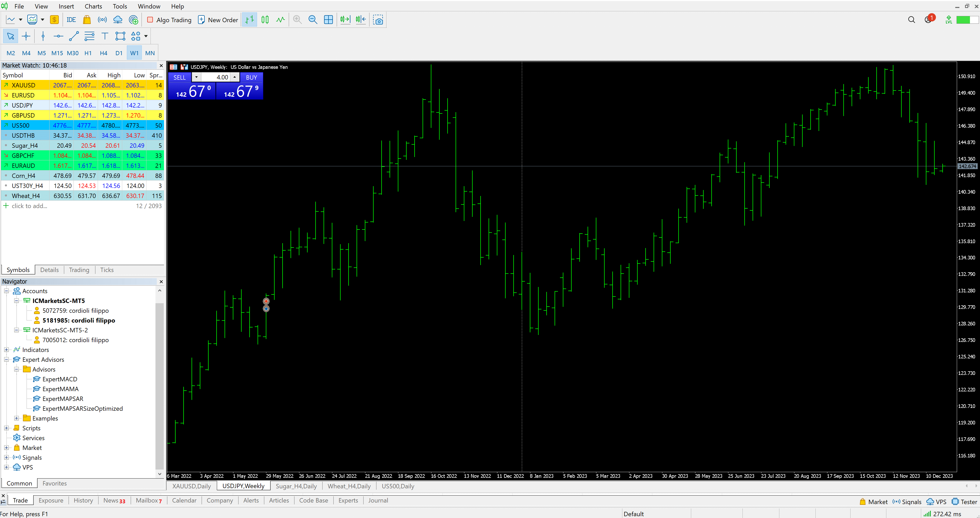
Task: Switch timeframe to MN
Action: (150, 53)
